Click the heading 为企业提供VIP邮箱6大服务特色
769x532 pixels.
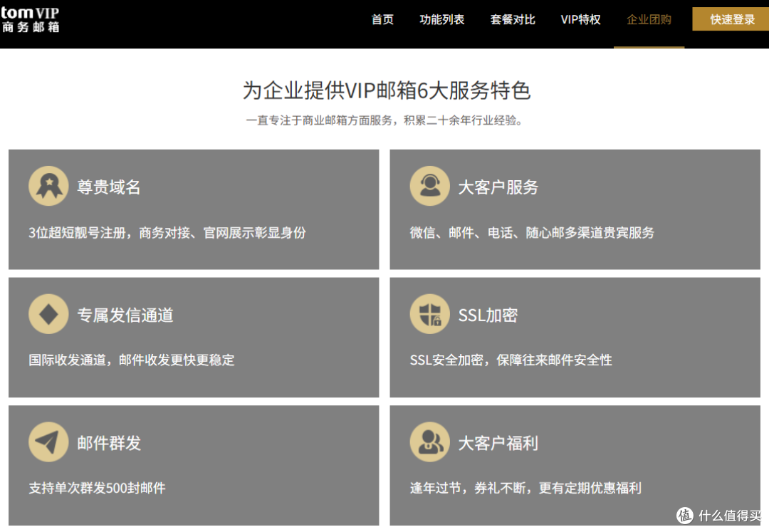(387, 90)
